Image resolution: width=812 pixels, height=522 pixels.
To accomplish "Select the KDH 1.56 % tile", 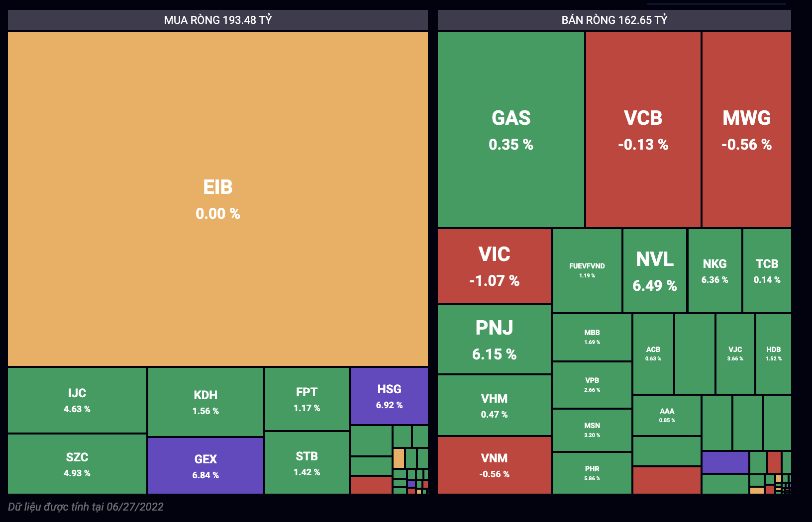I will click(205, 402).
